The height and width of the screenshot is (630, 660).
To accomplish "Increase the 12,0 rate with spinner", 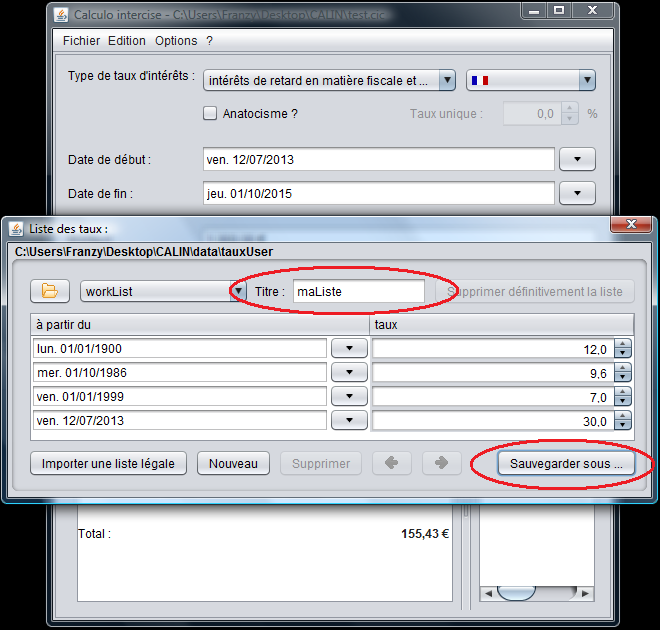I will [623, 344].
